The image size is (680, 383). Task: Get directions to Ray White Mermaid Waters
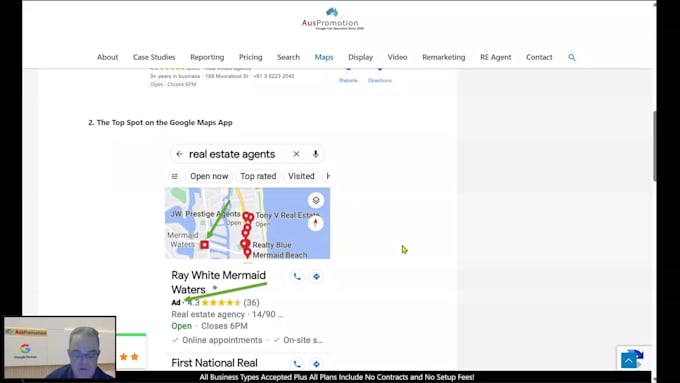[x=317, y=276]
